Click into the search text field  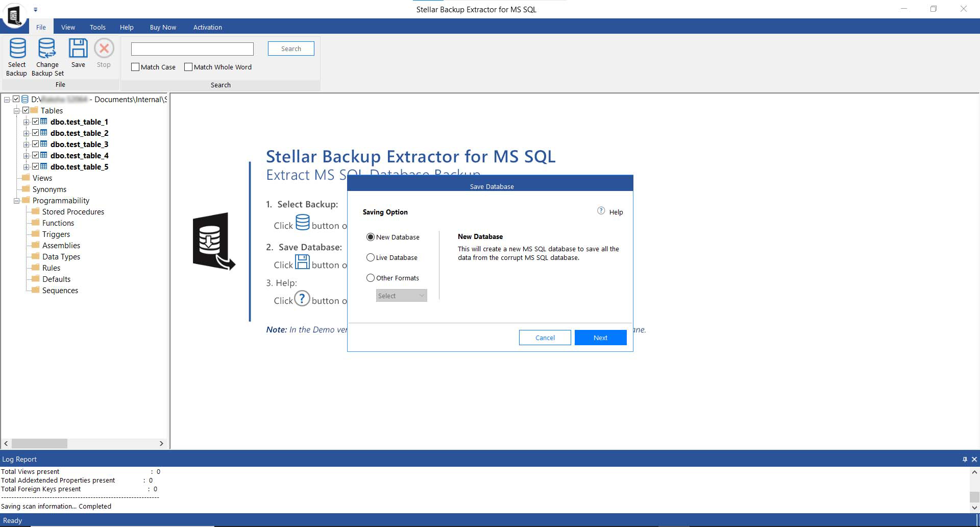192,49
